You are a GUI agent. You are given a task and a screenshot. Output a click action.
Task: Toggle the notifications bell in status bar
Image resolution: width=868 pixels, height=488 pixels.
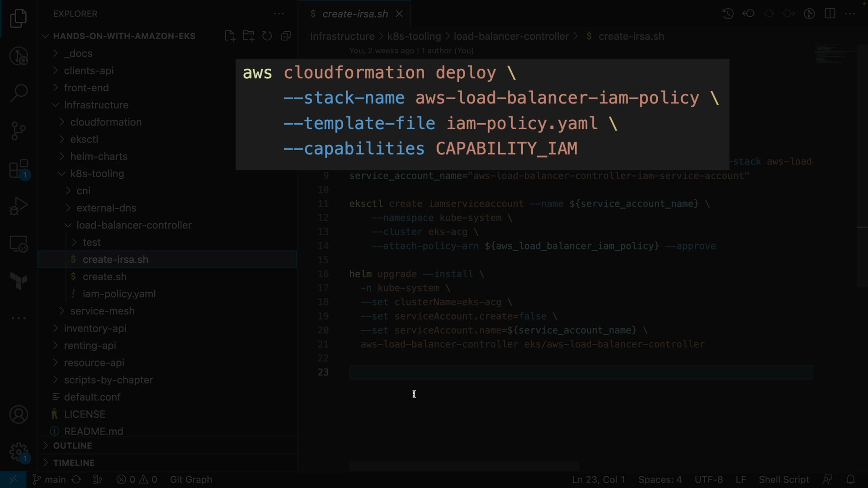pyautogui.click(x=850, y=479)
